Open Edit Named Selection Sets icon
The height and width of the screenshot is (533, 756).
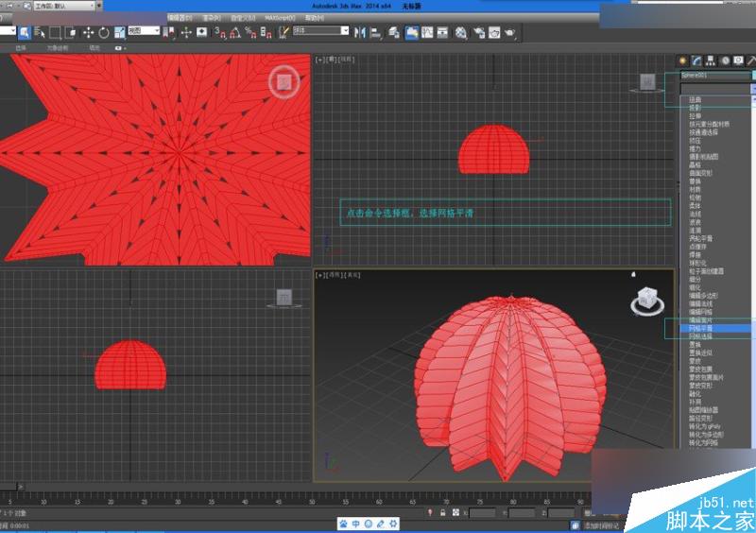[x=283, y=32]
